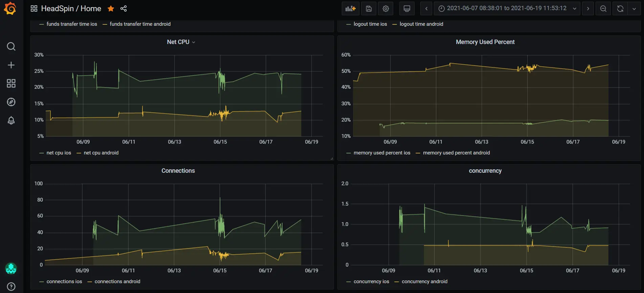Expand the refresh interval dropdown
The width and height of the screenshot is (644, 293).
tap(634, 9)
